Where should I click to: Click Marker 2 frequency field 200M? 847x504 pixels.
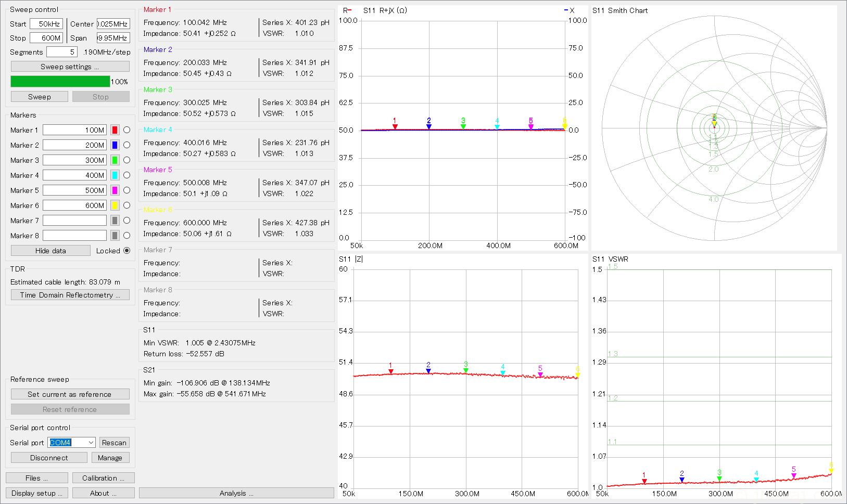(x=74, y=145)
